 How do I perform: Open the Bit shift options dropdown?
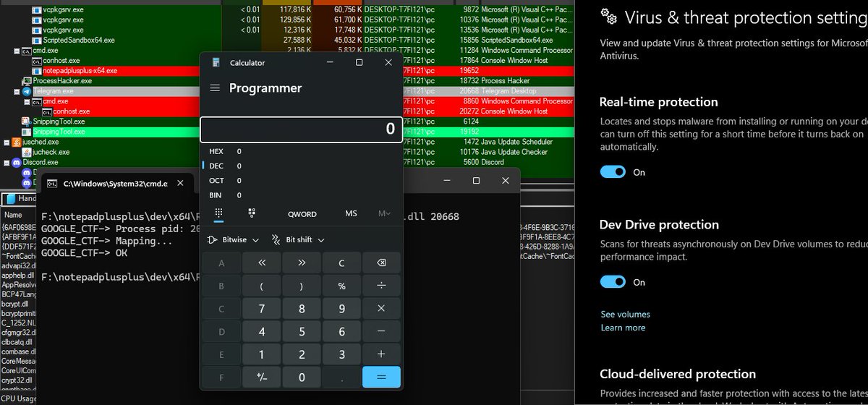[x=298, y=239]
